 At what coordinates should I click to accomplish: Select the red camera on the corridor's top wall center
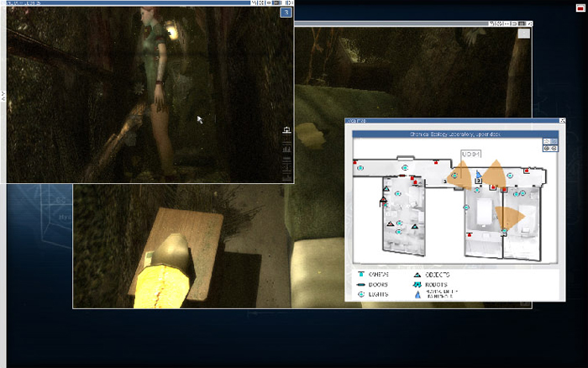coord(436,162)
